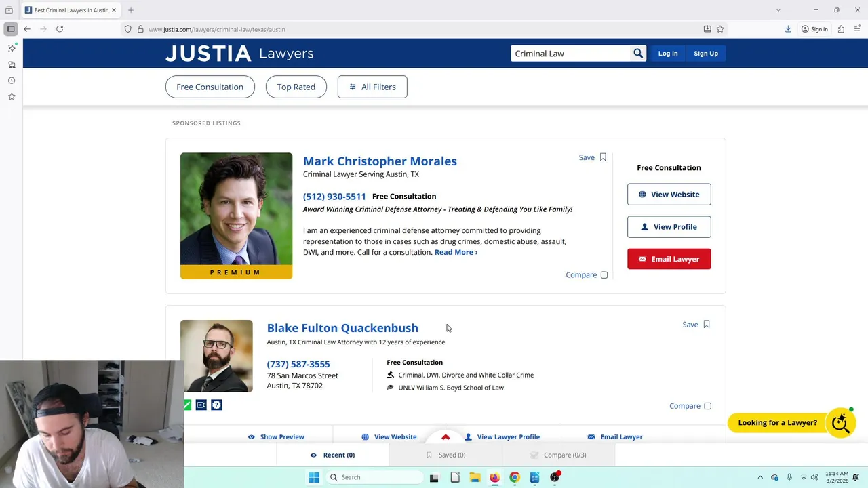List all tabs dropdown arrow

coord(778,10)
